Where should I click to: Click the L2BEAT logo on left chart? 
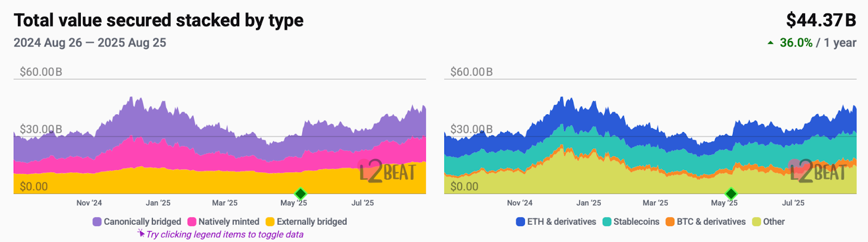[388, 172]
